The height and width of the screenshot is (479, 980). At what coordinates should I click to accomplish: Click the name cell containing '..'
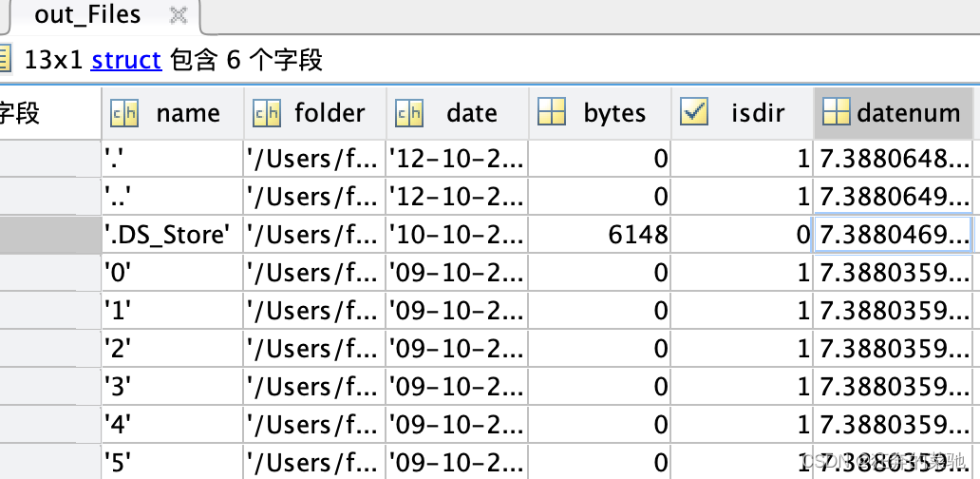click(173, 197)
